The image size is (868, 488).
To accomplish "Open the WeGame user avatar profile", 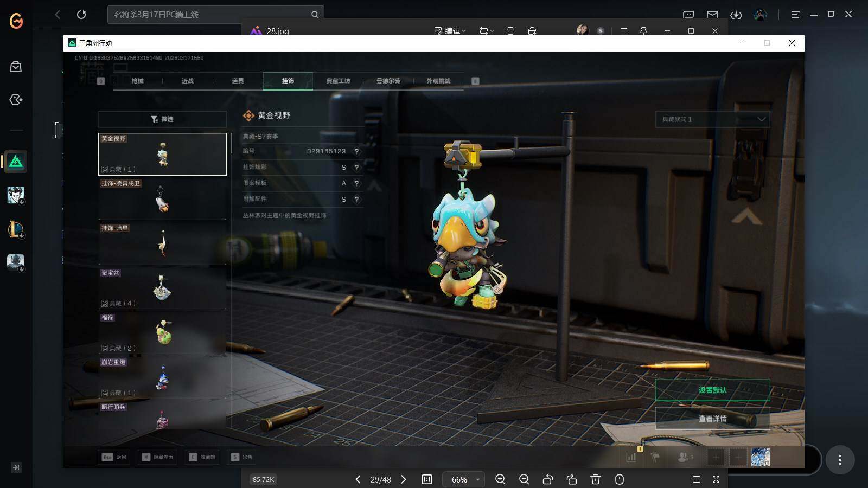I will click(760, 15).
